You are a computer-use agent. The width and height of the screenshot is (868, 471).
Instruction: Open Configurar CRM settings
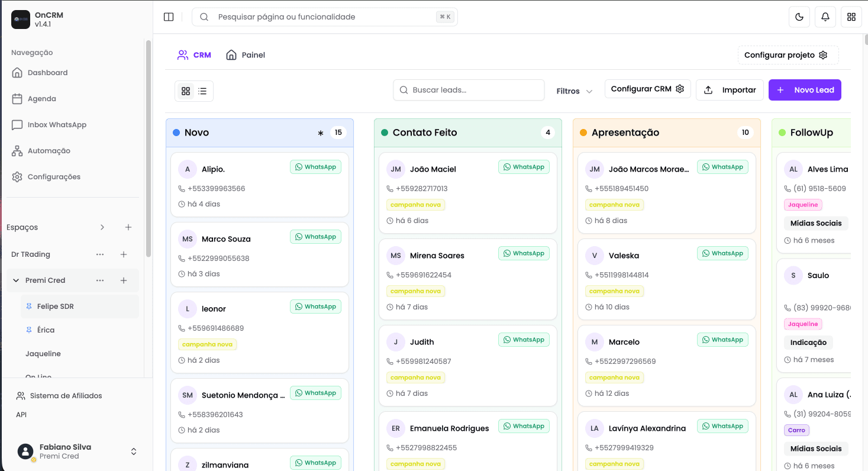point(647,89)
